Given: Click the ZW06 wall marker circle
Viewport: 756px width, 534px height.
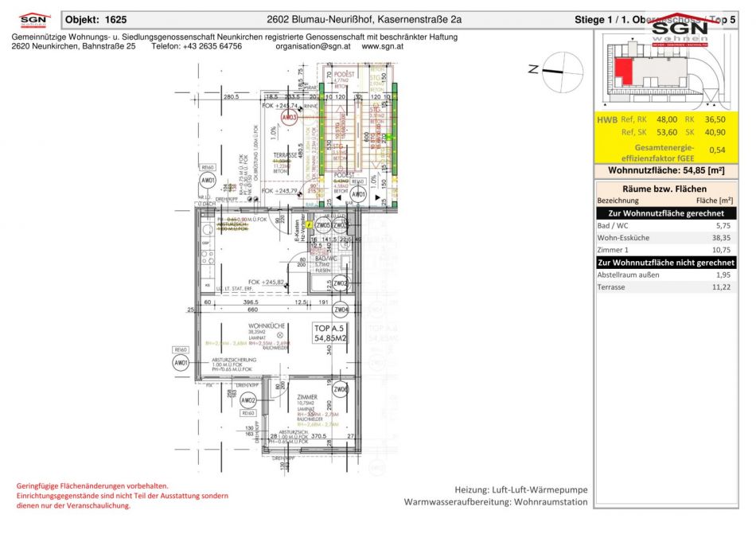Looking at the screenshot, I should coord(340,390).
